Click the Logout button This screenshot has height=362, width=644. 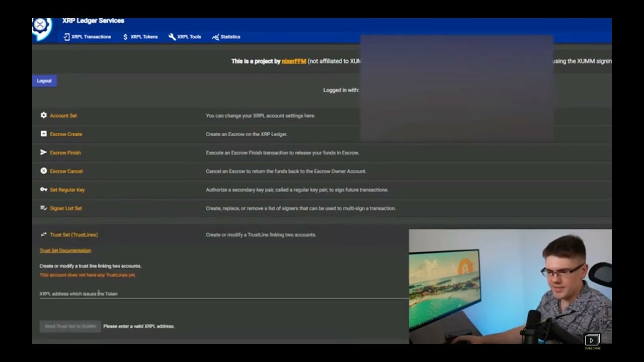coord(44,81)
